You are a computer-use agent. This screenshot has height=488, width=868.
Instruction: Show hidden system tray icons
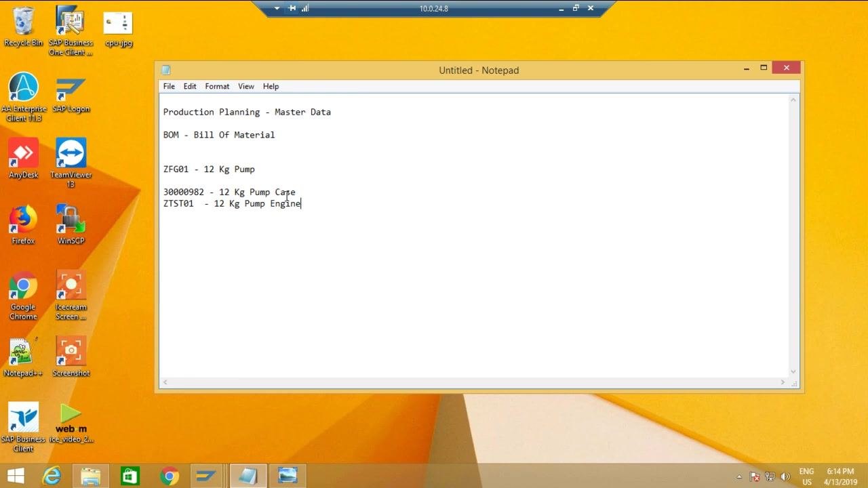pyautogui.click(x=739, y=476)
